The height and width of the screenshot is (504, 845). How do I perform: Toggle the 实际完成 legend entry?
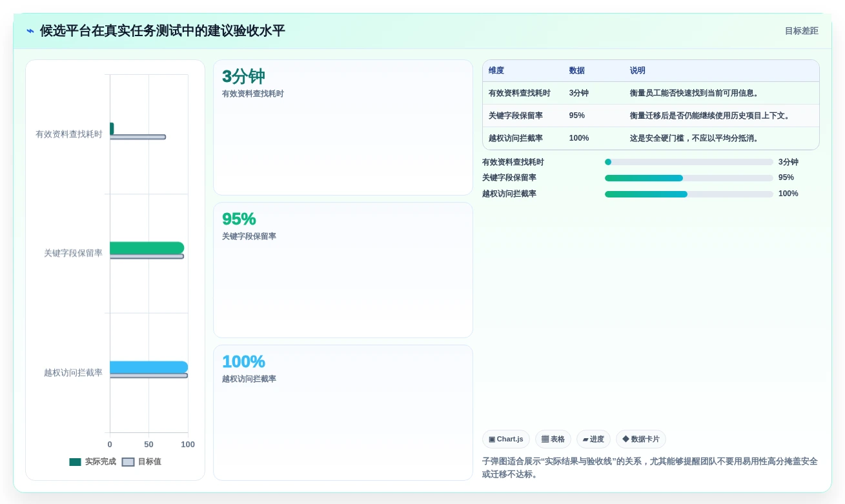(92, 462)
